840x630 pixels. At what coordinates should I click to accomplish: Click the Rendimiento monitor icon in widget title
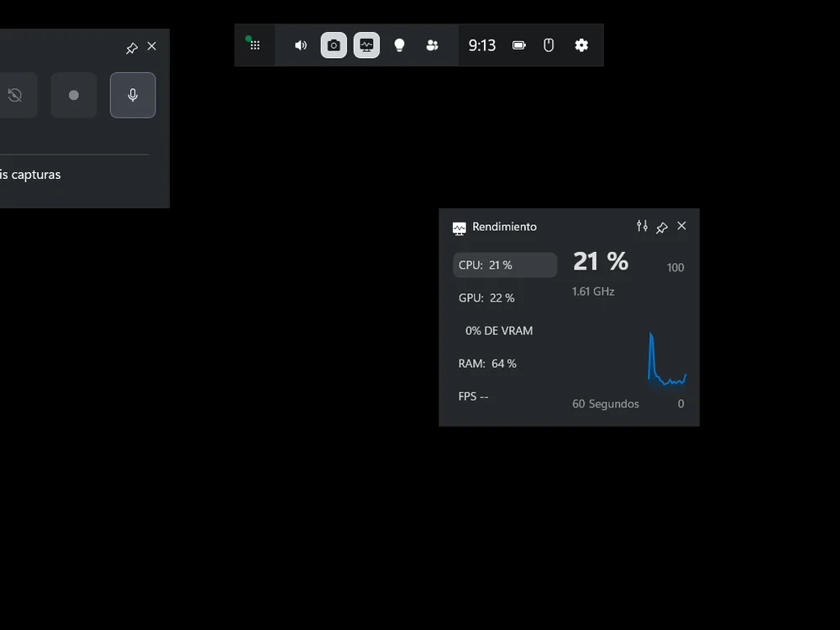point(459,228)
